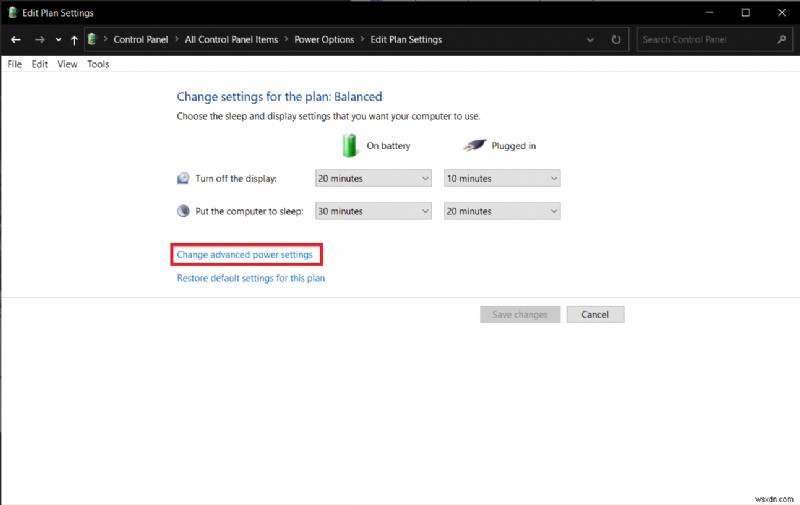Go up one level with the up arrow
Screen dimensions: 800x505
pyautogui.click(x=74, y=40)
